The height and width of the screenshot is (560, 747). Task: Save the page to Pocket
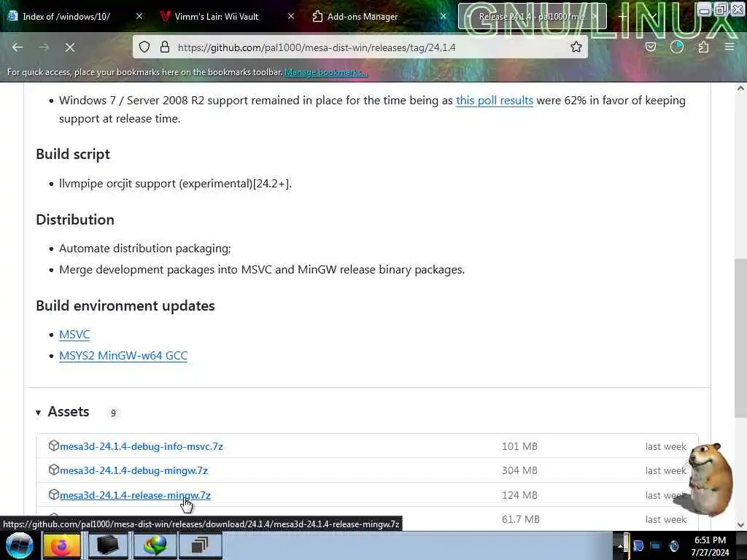[650, 47]
